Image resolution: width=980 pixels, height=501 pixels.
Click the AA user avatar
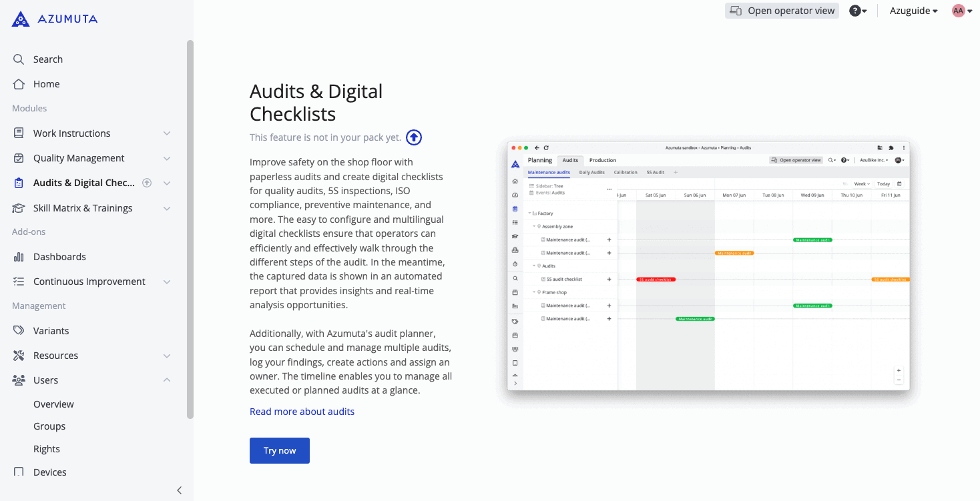[959, 11]
